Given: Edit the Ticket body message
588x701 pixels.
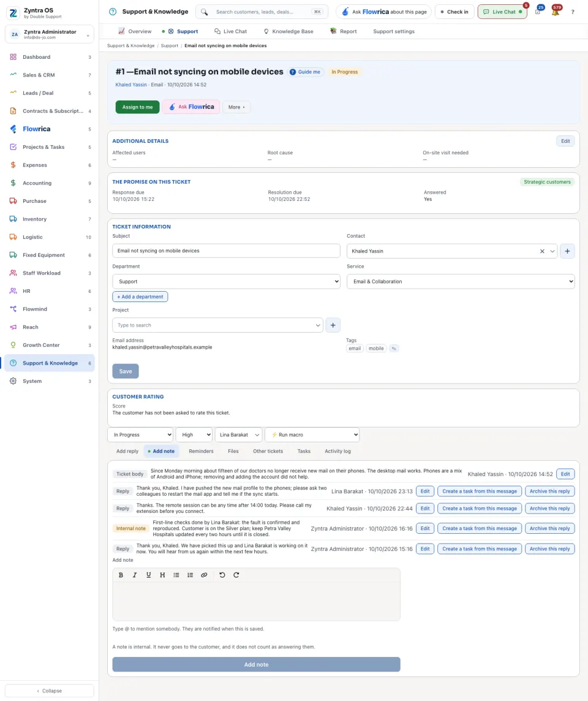Looking at the screenshot, I should (x=565, y=474).
